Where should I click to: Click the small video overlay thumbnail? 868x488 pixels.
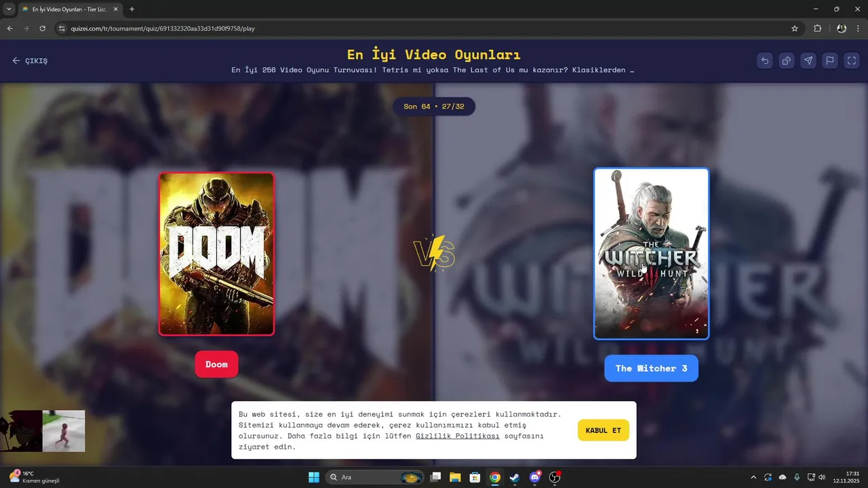tap(43, 431)
